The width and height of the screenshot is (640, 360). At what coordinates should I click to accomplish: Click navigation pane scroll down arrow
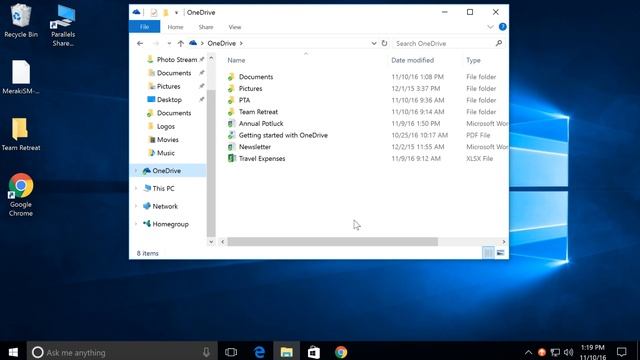tap(211, 242)
